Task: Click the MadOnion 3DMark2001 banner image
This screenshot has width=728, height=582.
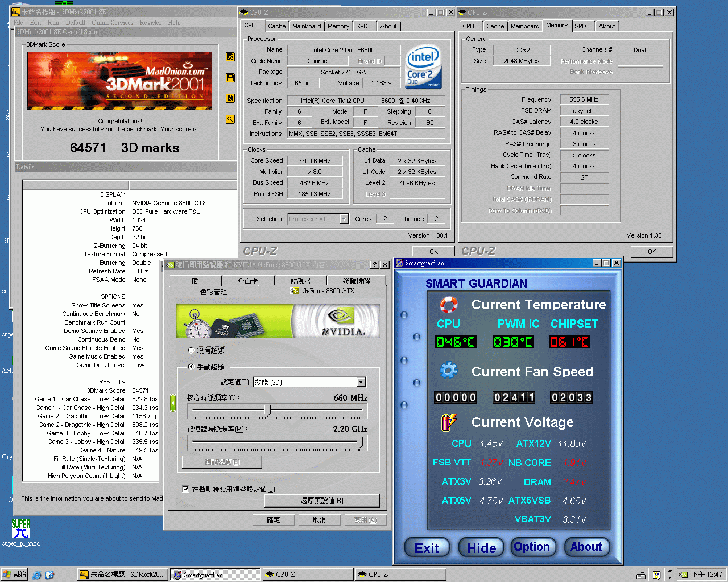Action: click(119, 81)
